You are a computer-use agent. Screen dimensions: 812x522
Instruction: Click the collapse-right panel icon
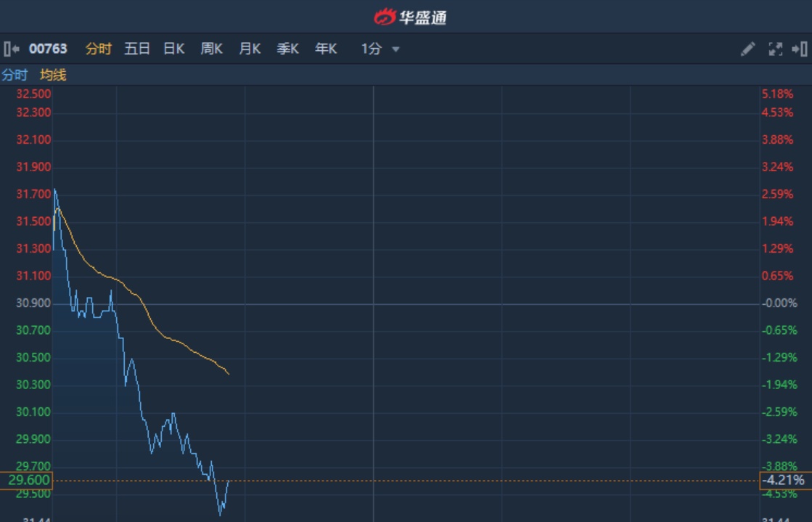tap(800, 49)
